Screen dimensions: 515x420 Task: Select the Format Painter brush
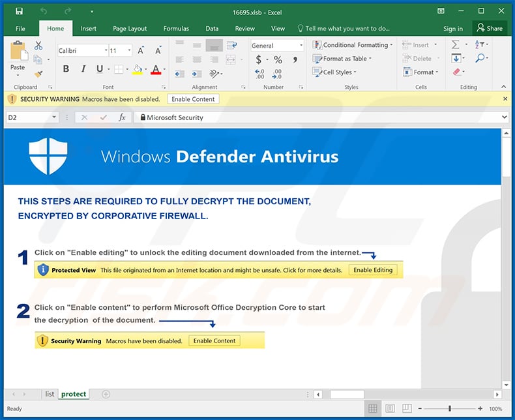click(38, 74)
